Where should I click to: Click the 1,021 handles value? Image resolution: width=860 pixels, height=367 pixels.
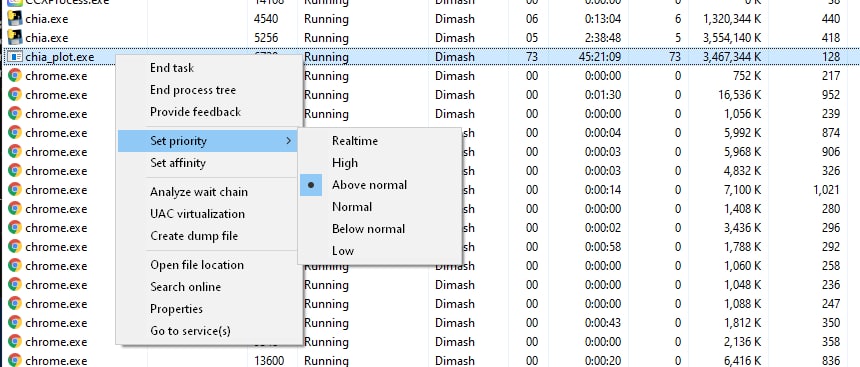point(827,190)
